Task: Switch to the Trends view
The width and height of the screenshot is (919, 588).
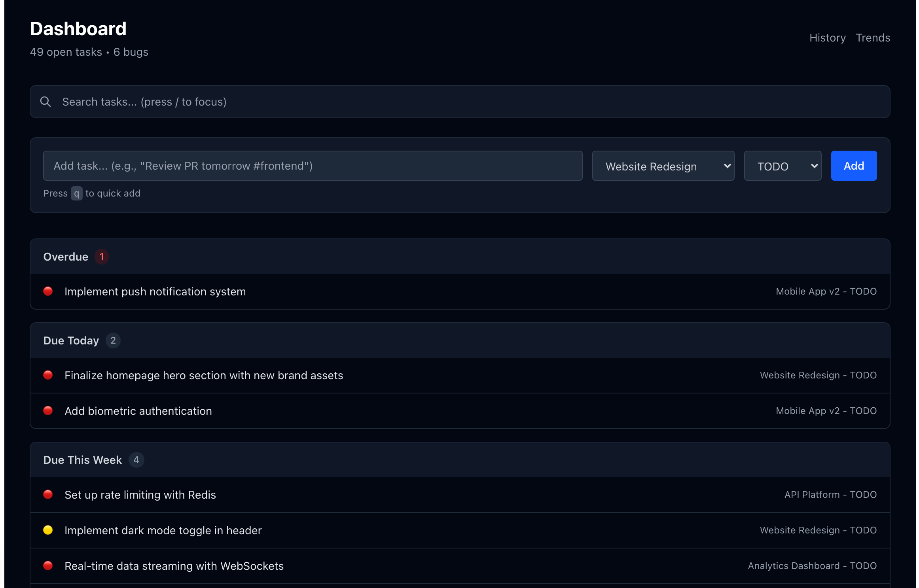Action: pyautogui.click(x=873, y=38)
